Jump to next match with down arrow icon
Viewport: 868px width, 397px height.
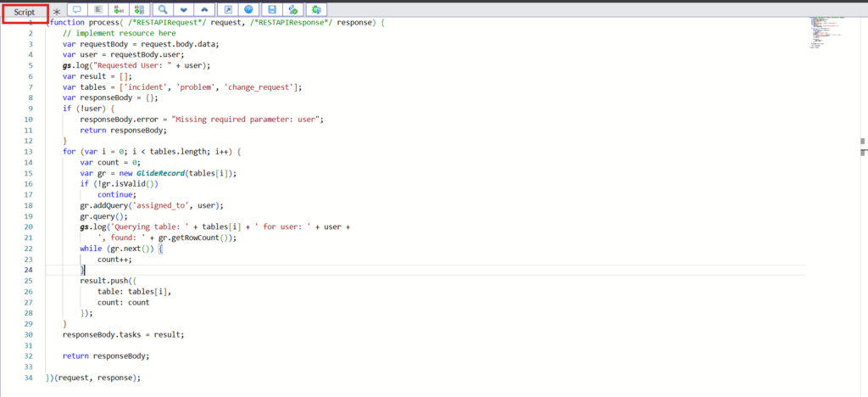click(184, 10)
